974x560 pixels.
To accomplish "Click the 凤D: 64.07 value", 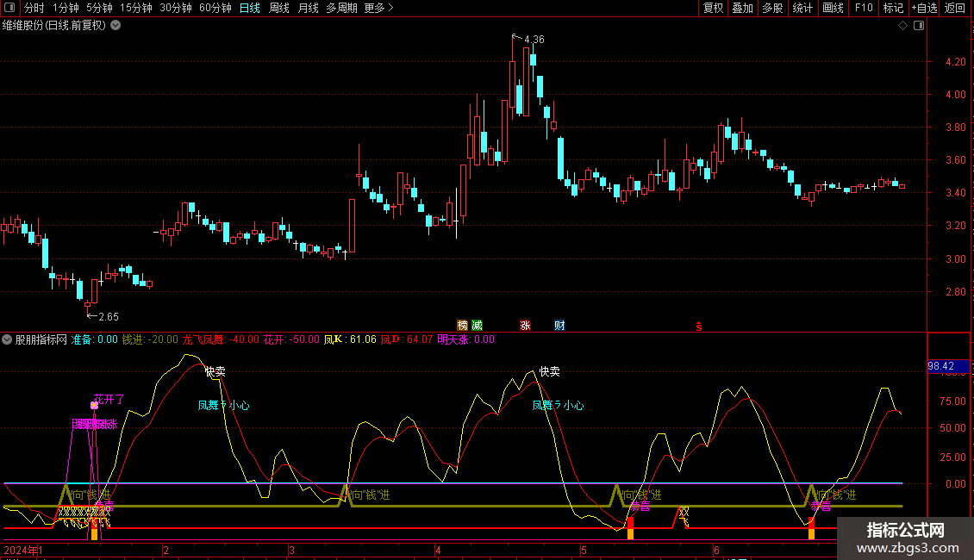I will point(406,339).
